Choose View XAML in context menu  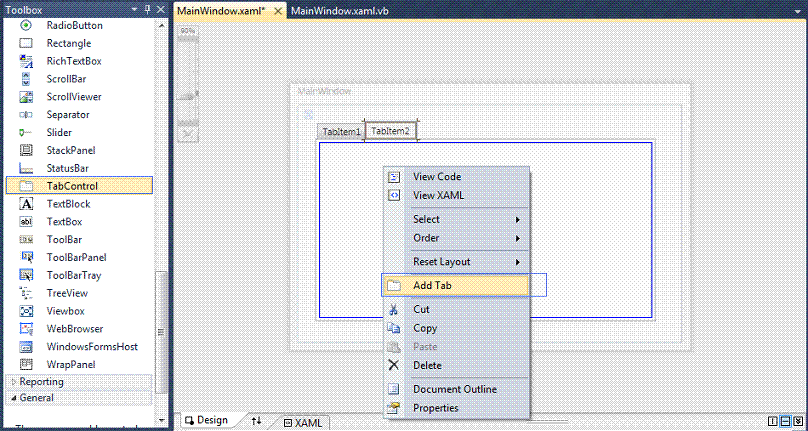coord(457,195)
